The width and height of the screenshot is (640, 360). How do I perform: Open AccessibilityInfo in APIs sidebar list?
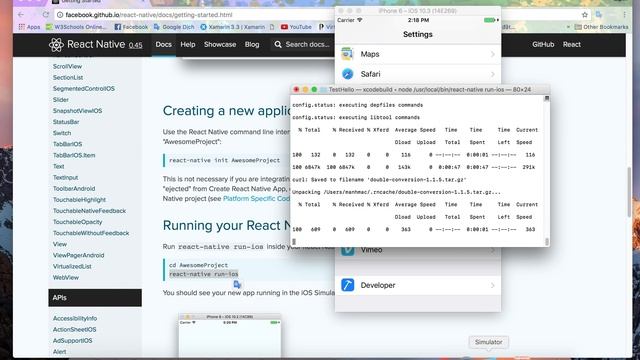pyautogui.click(x=75, y=318)
